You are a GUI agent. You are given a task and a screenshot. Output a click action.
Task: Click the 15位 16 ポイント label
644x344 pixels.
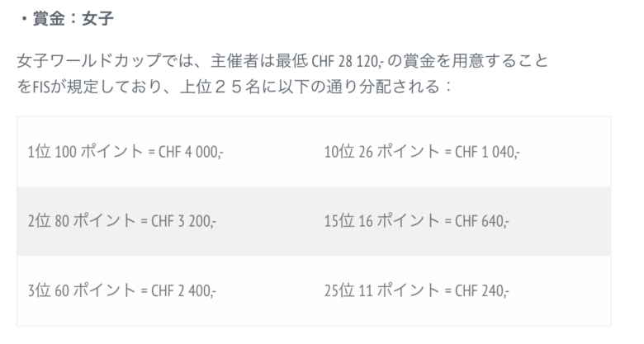(x=381, y=221)
